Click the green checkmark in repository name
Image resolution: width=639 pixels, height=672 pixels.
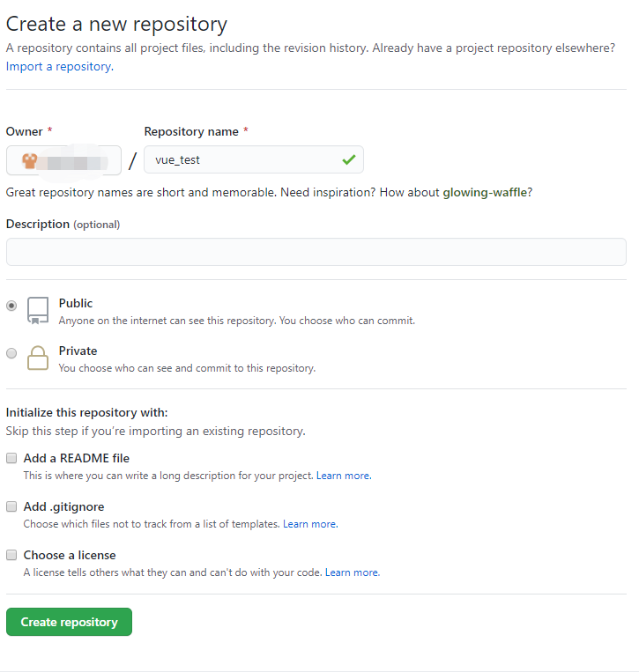tap(349, 160)
